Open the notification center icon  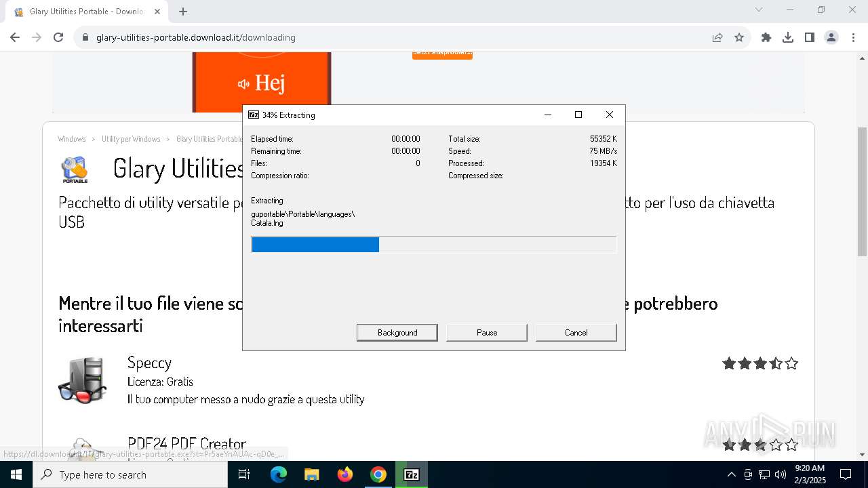(846, 474)
